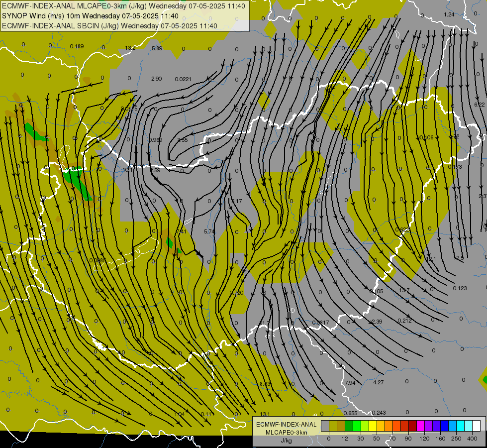Click the map value 13.7
Viewport: 487px width, 448px height.
(404, 290)
